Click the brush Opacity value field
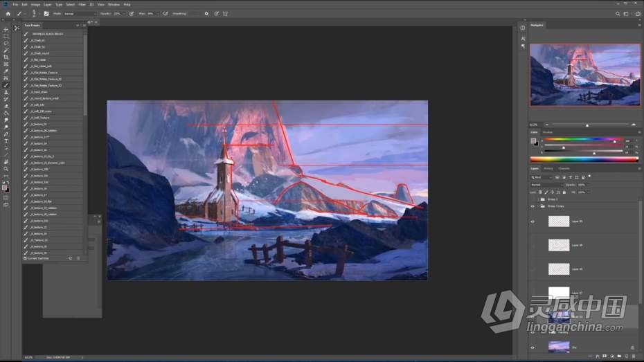 118,14
